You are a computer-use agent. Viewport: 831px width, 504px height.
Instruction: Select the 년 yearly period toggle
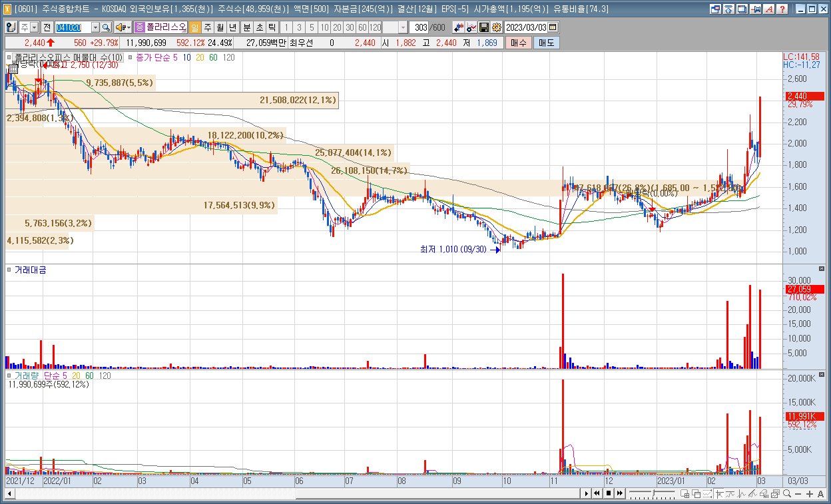(x=232, y=27)
